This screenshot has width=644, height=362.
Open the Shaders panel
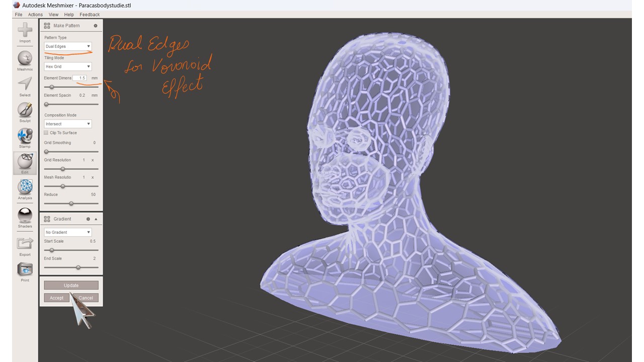pyautogui.click(x=25, y=218)
